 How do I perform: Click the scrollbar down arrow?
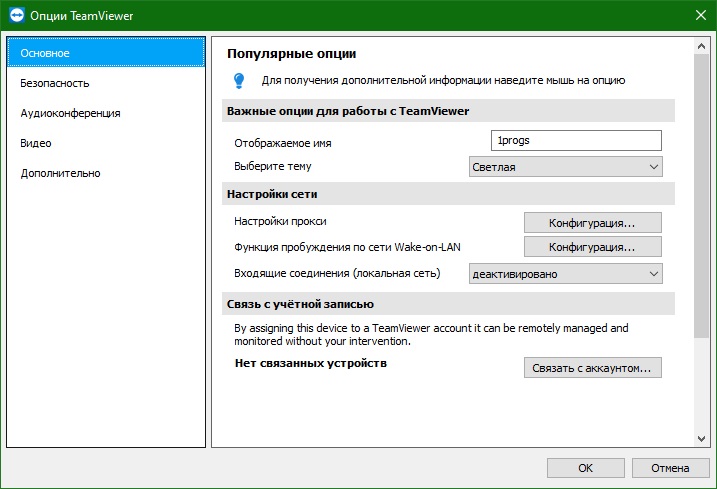(701, 439)
